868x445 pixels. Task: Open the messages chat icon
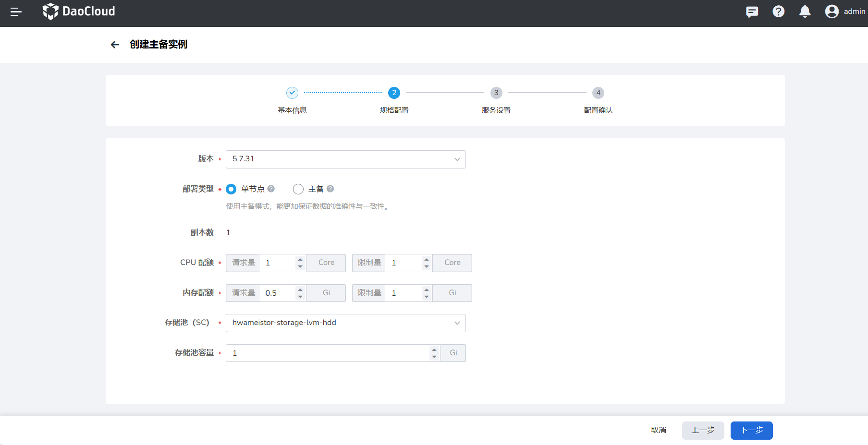(752, 12)
